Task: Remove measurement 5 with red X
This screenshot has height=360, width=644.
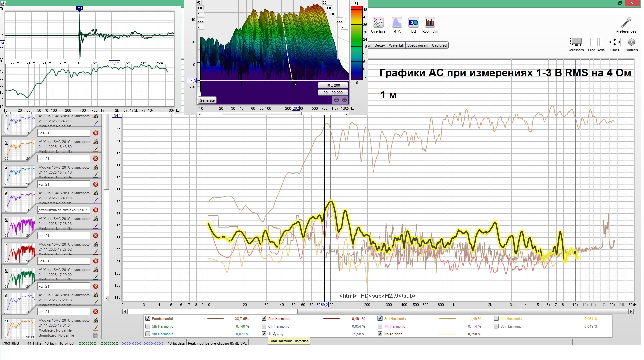Action: (96, 210)
